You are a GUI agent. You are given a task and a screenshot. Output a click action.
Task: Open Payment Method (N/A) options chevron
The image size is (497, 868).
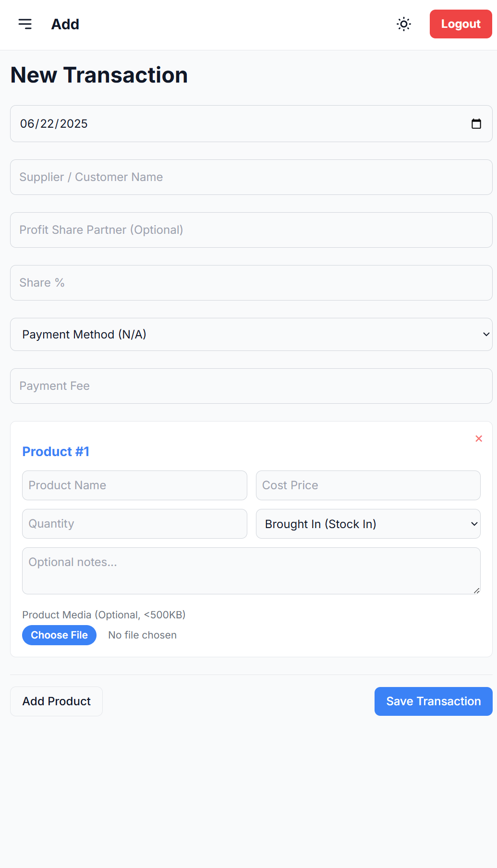click(485, 334)
